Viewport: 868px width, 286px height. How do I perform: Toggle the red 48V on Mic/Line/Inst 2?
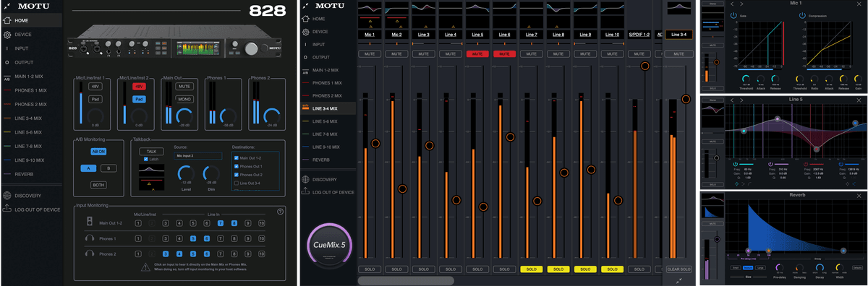click(139, 86)
